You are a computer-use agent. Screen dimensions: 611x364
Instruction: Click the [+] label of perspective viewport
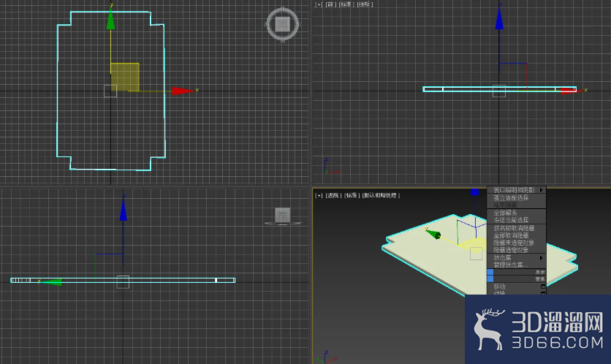tap(319, 195)
